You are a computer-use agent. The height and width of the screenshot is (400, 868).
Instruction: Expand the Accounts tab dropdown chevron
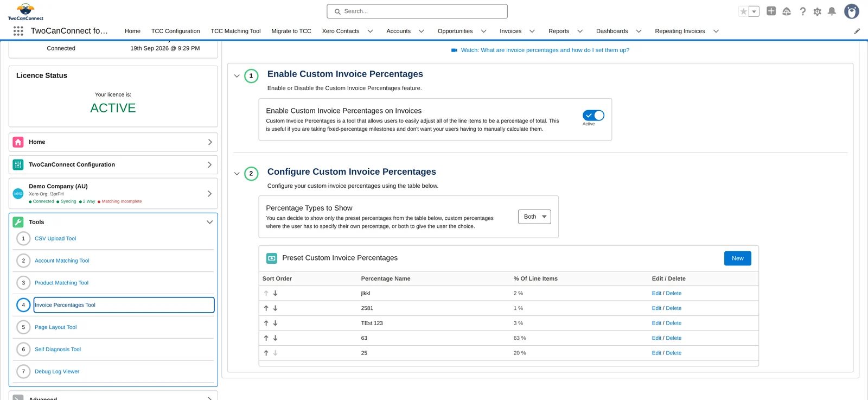tap(422, 31)
